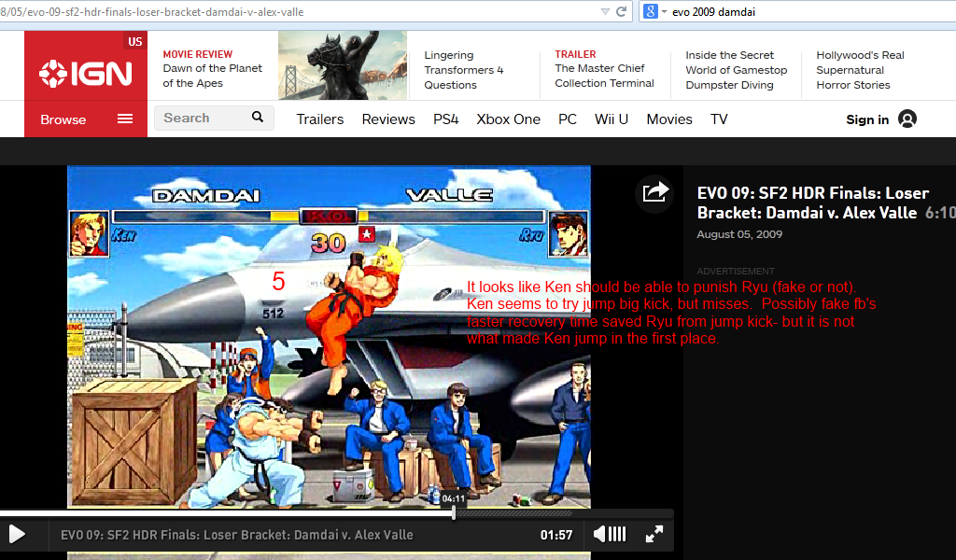The height and width of the screenshot is (560, 956).
Task: Click the video frame showing Damdai vs Valle
Action: 329,336
